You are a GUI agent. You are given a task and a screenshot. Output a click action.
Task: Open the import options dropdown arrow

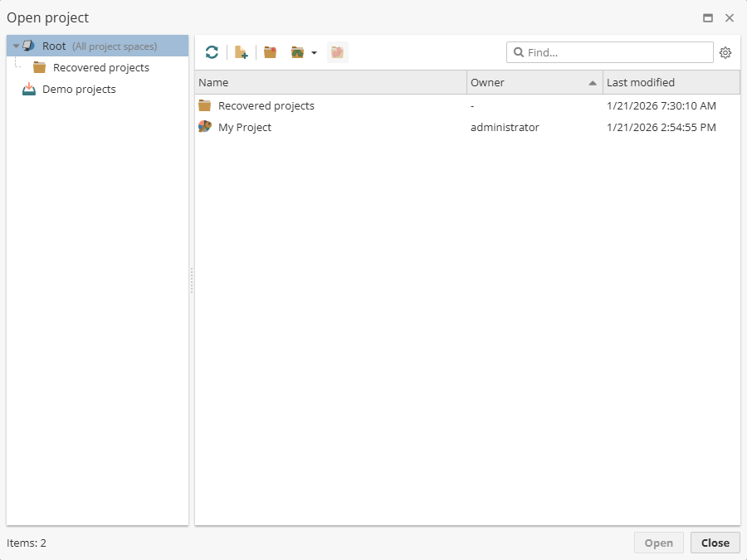(x=312, y=51)
